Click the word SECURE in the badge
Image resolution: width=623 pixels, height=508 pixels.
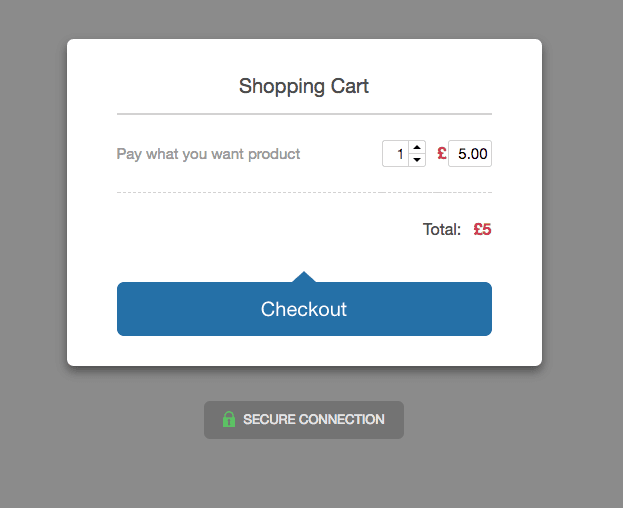[x=269, y=419]
